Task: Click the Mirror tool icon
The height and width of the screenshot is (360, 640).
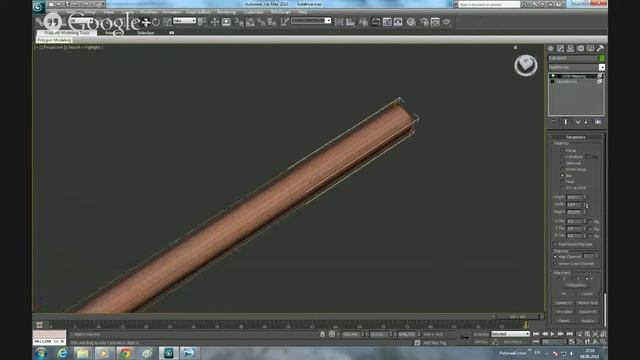Action: (x=339, y=22)
